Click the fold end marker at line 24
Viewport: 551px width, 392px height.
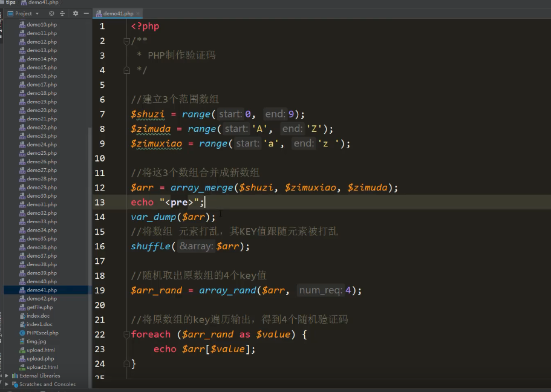(126, 364)
